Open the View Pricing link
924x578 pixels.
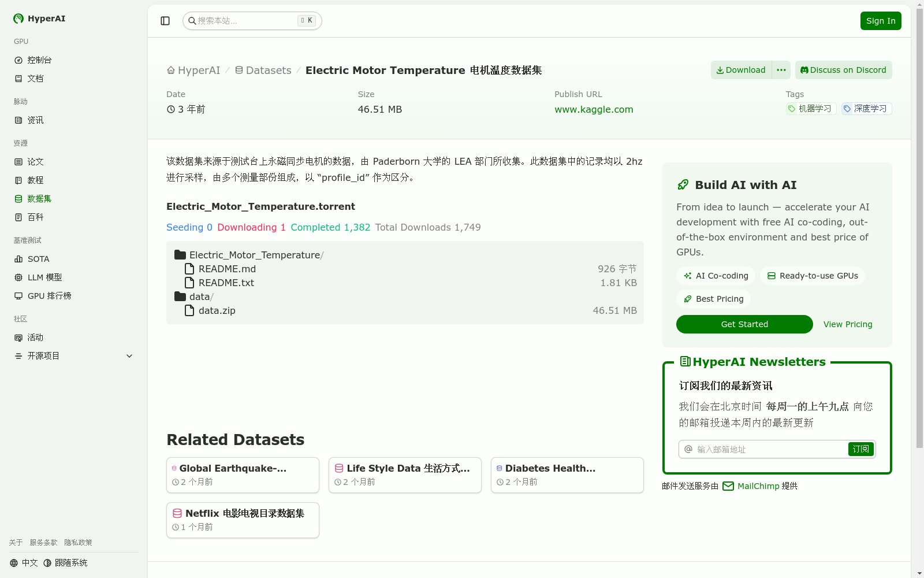pos(848,324)
